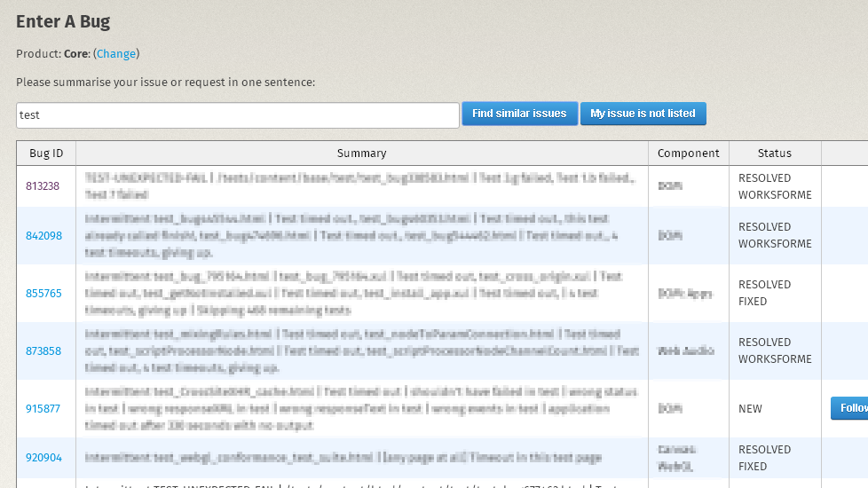Select RESOLVED WORKSFORME status of bug 813238

pyautogui.click(x=775, y=186)
